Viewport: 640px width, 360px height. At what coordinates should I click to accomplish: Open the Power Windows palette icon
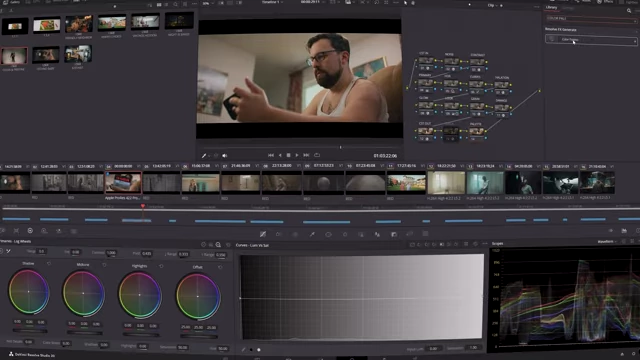click(328, 234)
